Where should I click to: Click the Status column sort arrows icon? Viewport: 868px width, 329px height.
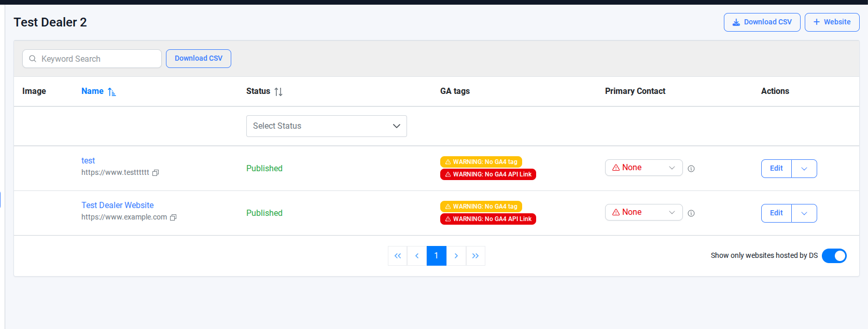278,92
